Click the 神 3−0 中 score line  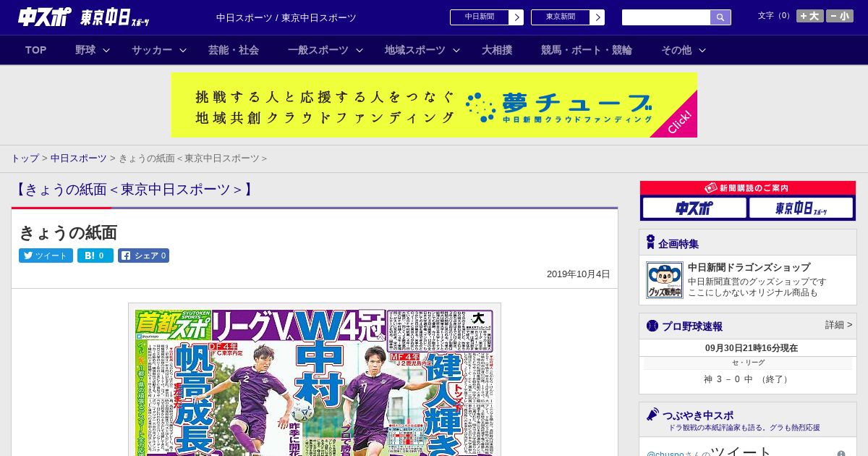point(747,379)
